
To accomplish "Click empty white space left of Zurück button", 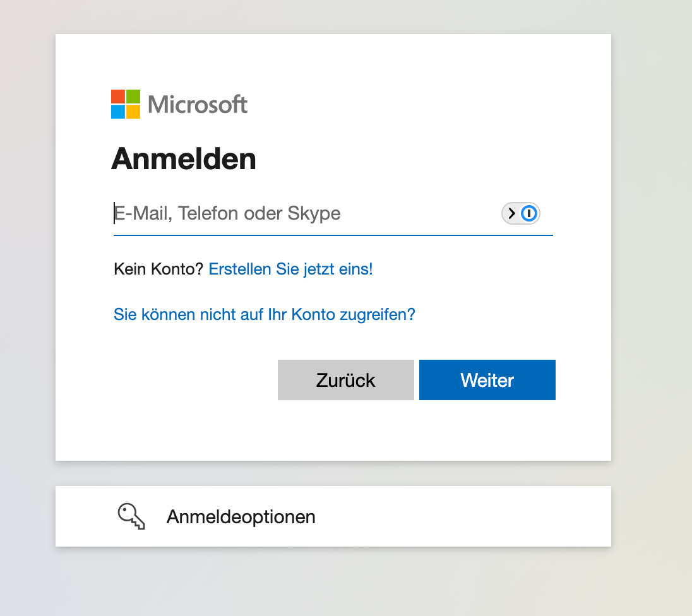I will click(189, 380).
